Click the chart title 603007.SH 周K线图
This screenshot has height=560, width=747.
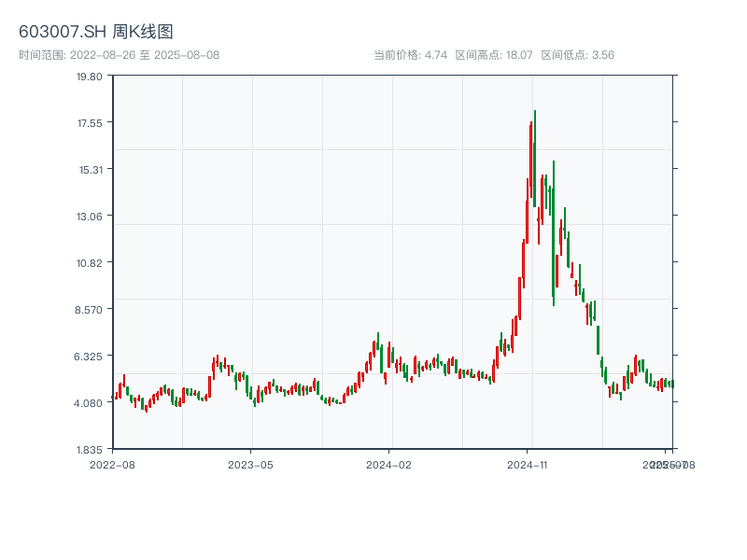tap(96, 32)
